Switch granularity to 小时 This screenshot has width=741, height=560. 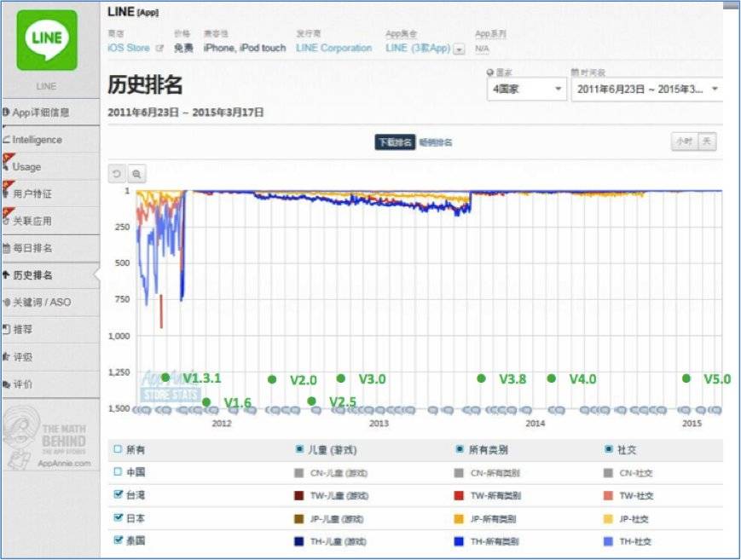(684, 141)
